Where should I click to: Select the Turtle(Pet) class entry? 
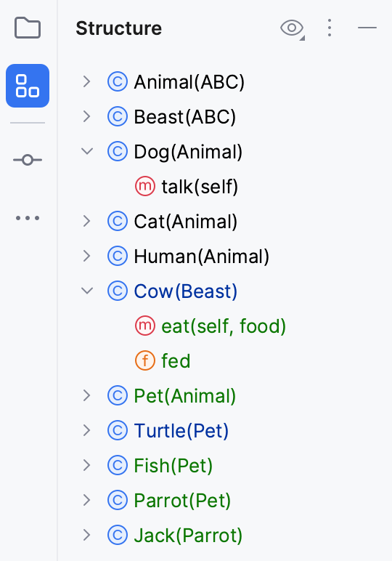point(181,430)
